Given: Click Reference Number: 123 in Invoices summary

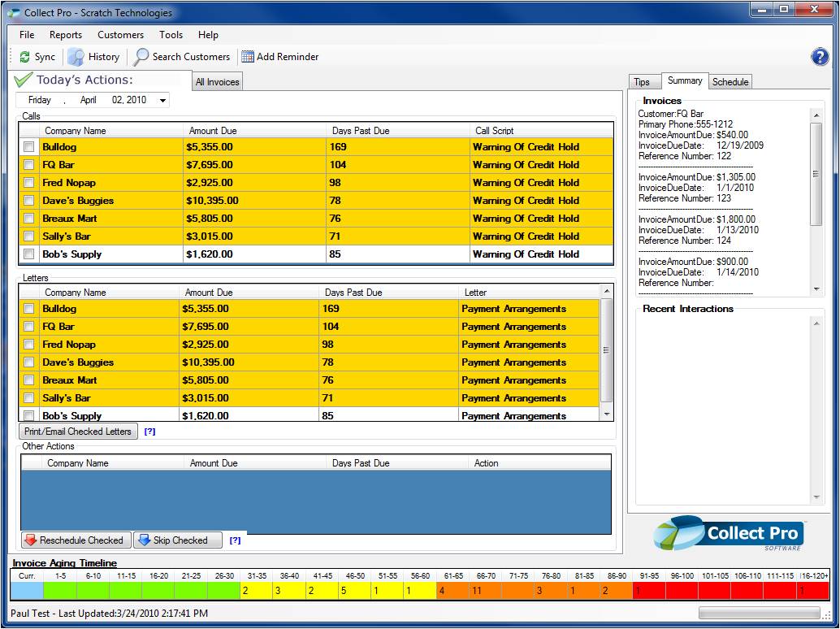Looking at the screenshot, I should pos(685,198).
